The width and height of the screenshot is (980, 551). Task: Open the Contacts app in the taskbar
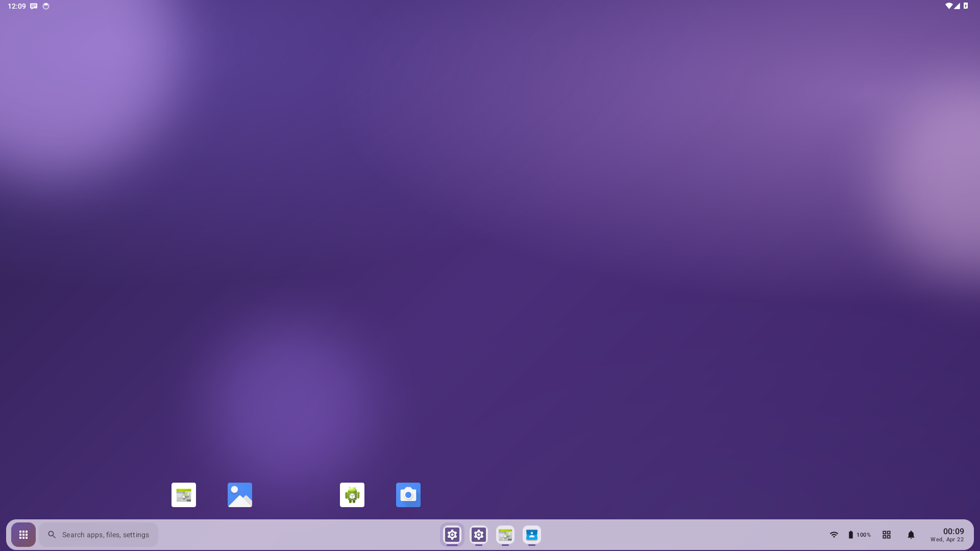[532, 535]
